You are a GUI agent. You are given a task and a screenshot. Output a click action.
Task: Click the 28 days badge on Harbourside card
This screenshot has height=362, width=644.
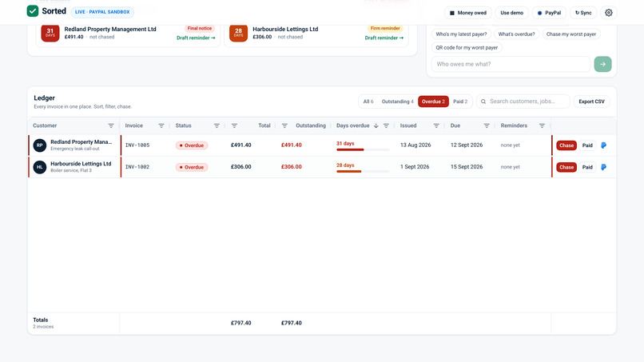coord(238,33)
